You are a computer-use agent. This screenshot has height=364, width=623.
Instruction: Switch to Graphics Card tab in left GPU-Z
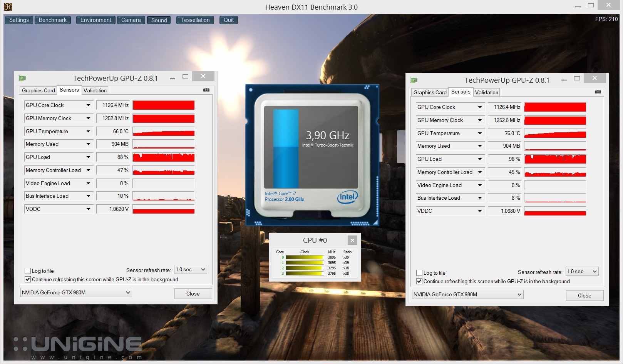[39, 90]
